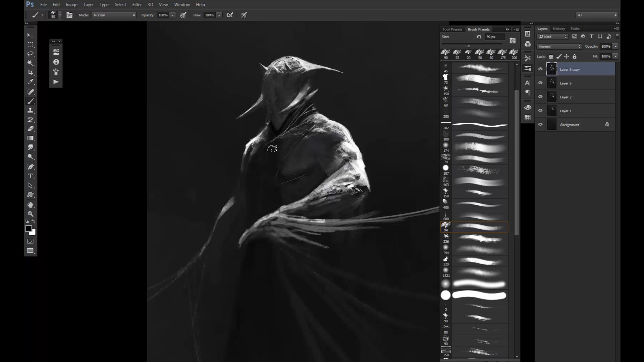Expand the layer blend mode dropdown
The width and height of the screenshot is (644, 362).
click(x=559, y=47)
